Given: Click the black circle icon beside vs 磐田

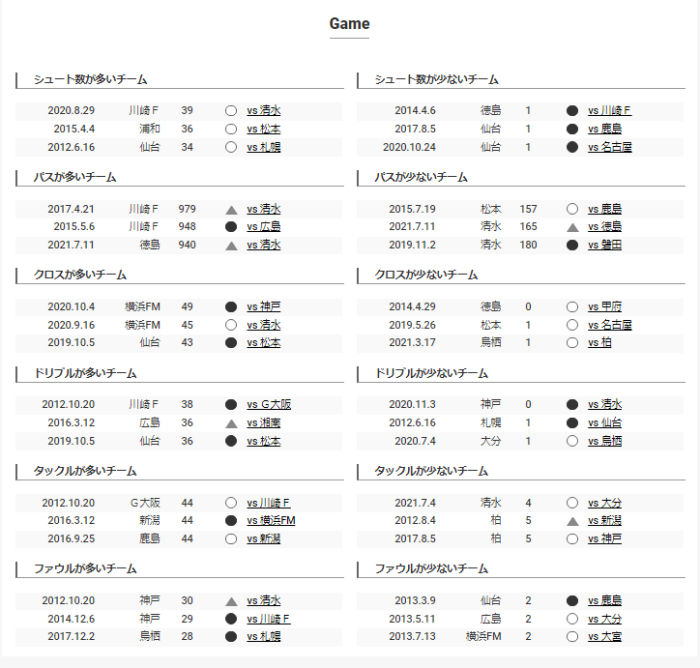Looking at the screenshot, I should point(572,245).
